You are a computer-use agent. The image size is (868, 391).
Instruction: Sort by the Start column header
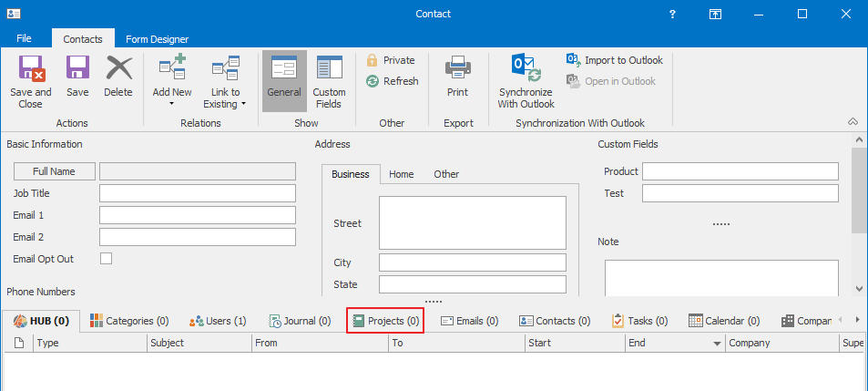pos(575,343)
